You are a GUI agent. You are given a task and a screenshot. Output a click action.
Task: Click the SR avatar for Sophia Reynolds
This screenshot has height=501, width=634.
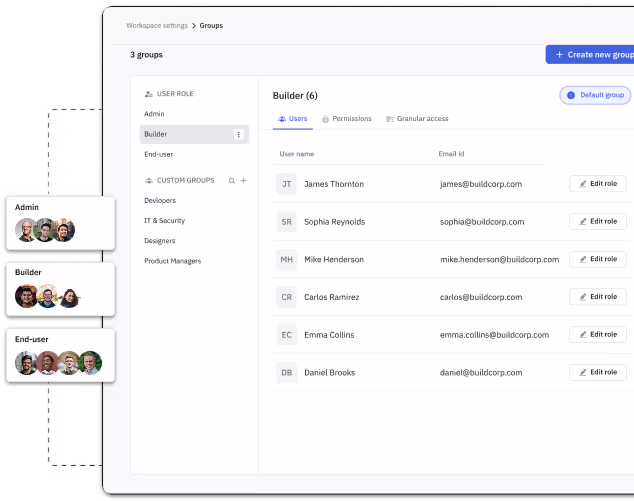click(287, 222)
